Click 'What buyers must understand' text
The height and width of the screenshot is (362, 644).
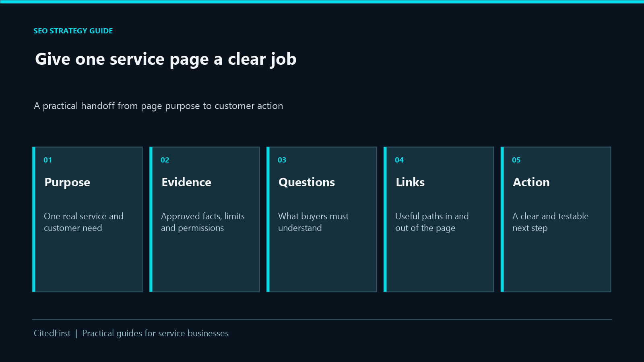pyautogui.click(x=314, y=222)
